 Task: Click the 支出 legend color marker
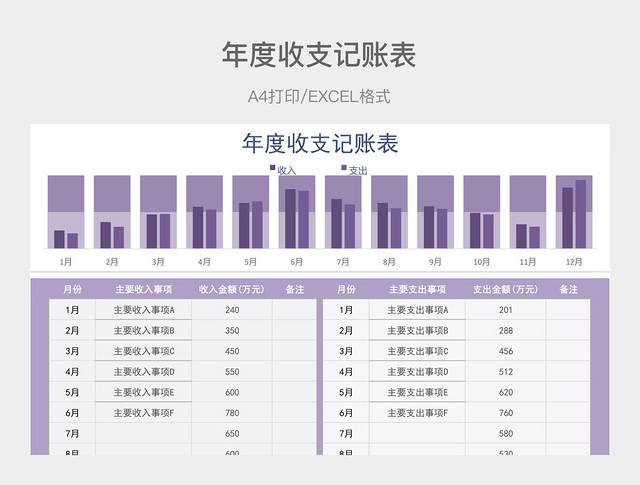(344, 167)
